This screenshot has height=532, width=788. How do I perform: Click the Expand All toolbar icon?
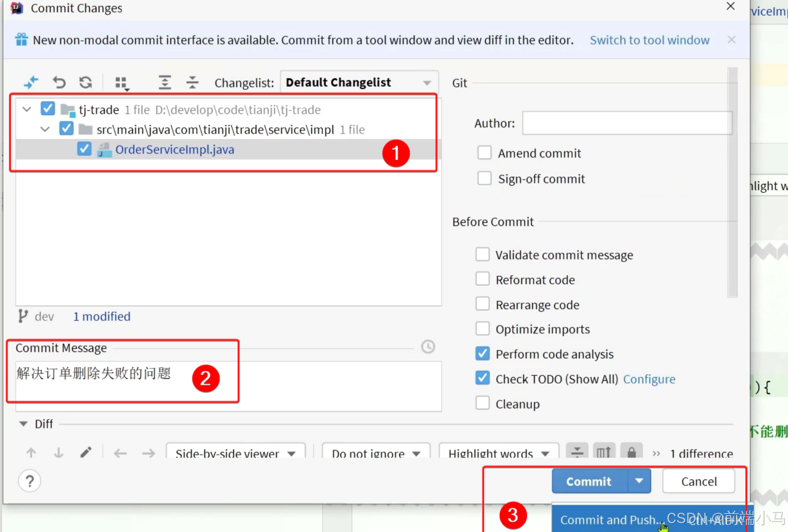(164, 82)
